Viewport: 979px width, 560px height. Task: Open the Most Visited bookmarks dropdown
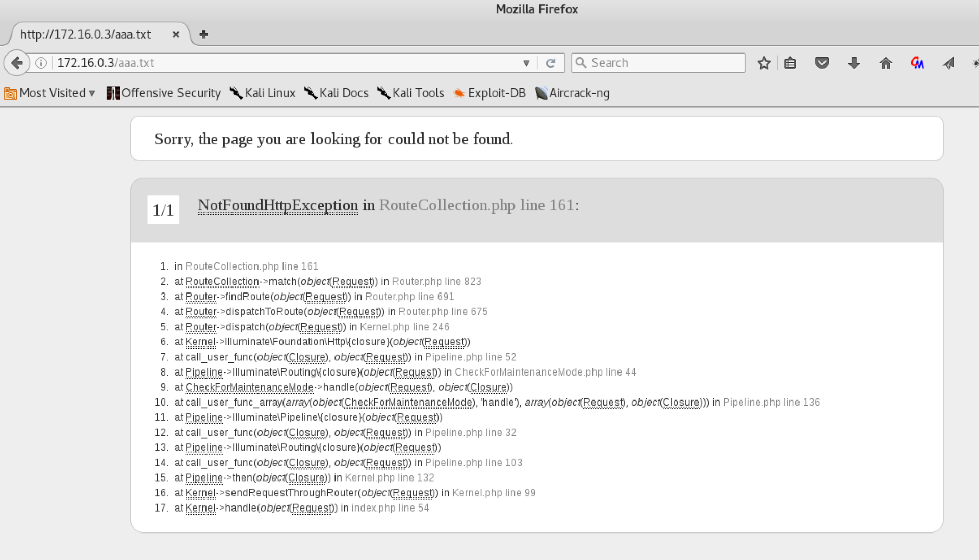coord(50,93)
